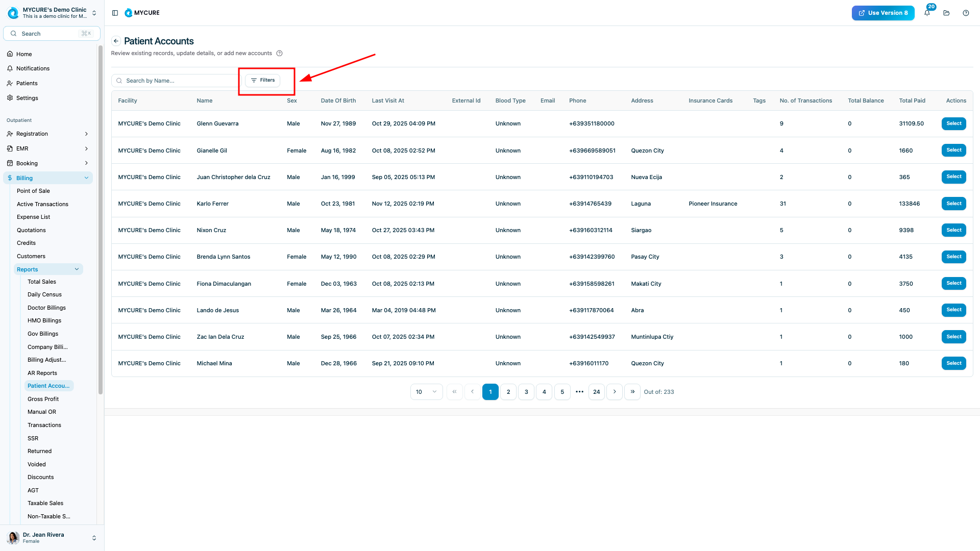
Task: Go to page 3
Action: 526,392
